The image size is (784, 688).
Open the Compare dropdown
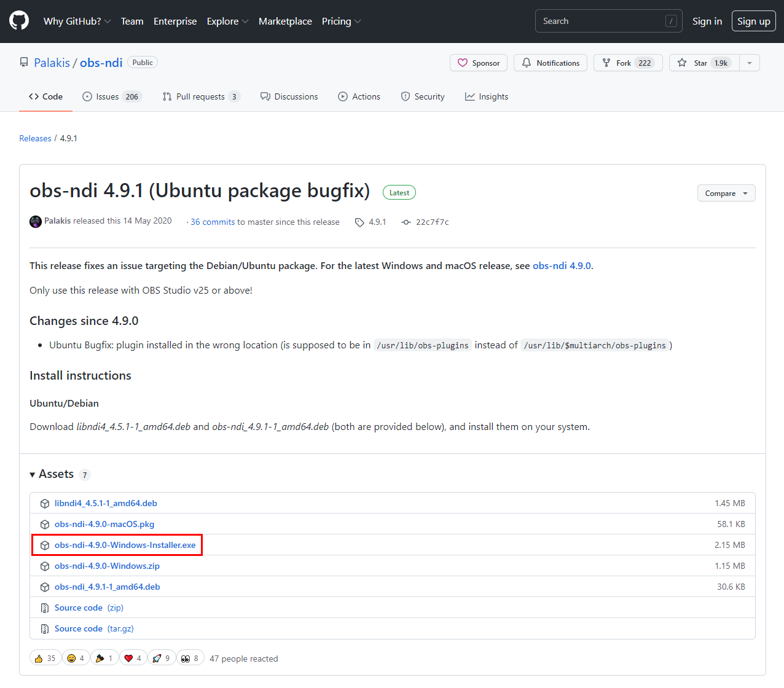click(x=726, y=193)
